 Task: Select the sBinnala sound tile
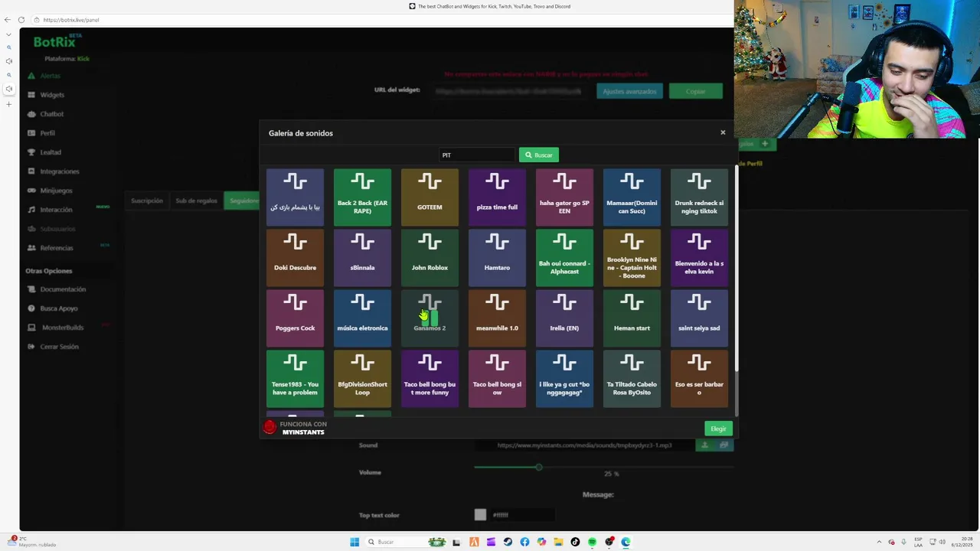tap(362, 257)
